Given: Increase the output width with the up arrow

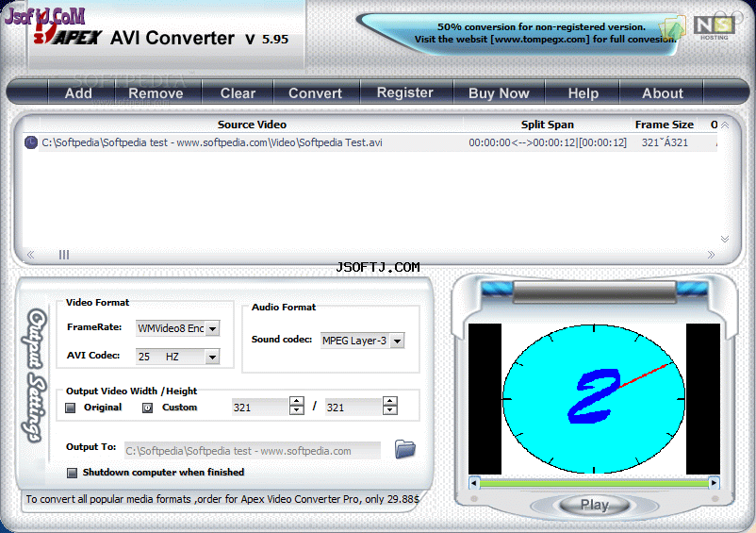Looking at the screenshot, I should tap(297, 401).
